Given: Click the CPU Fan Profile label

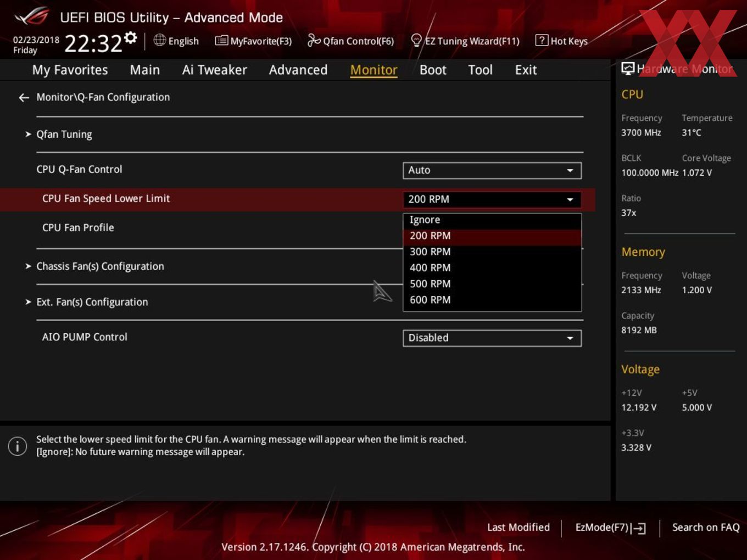Looking at the screenshot, I should (78, 228).
